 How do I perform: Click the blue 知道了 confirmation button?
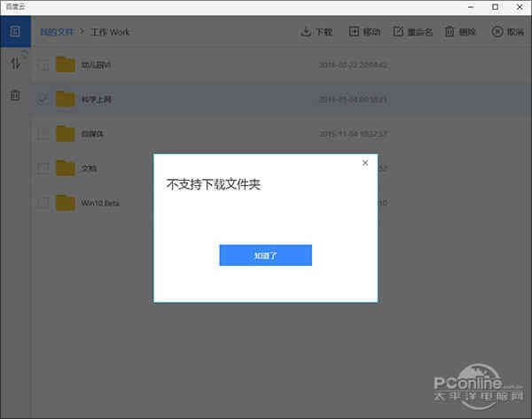coord(266,255)
